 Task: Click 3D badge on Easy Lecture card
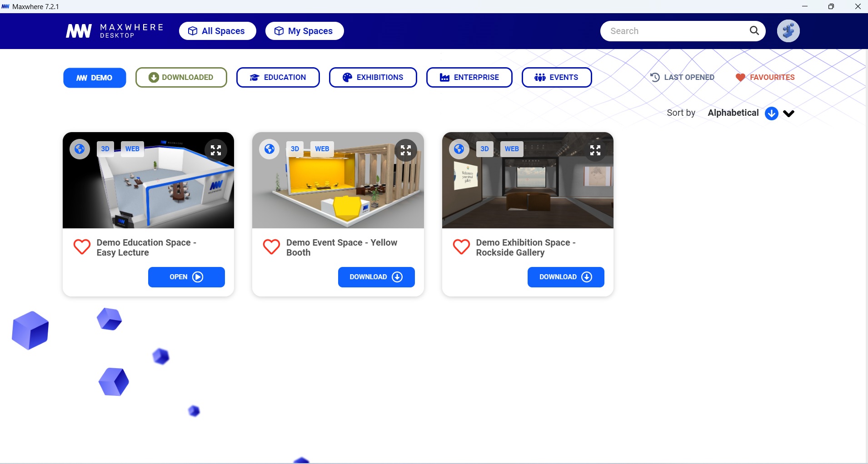pos(105,149)
